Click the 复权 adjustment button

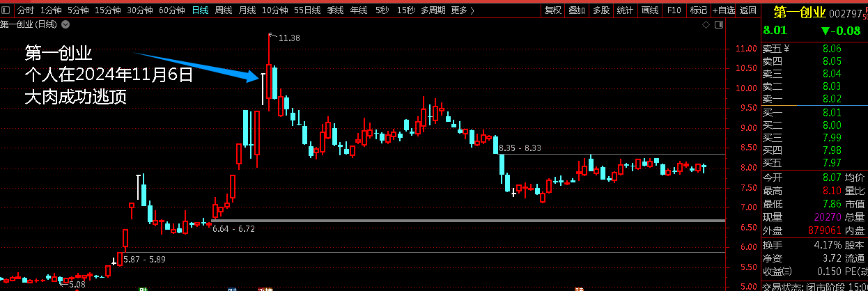[553, 10]
